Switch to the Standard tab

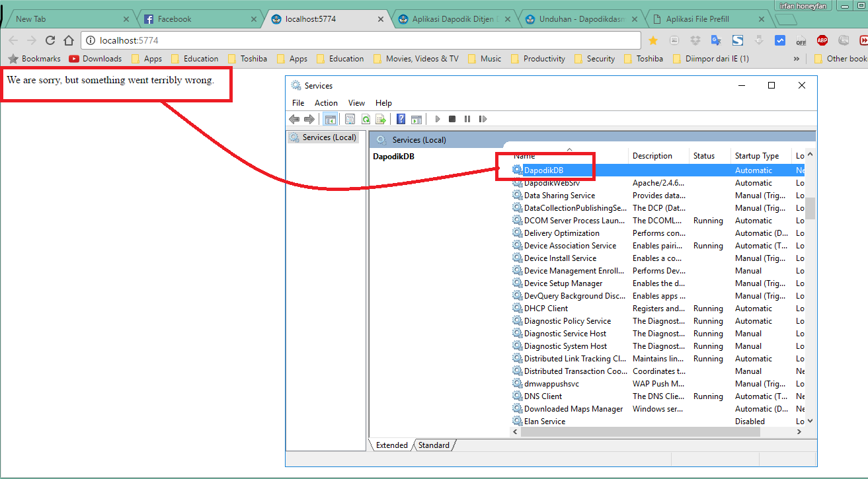[434, 445]
